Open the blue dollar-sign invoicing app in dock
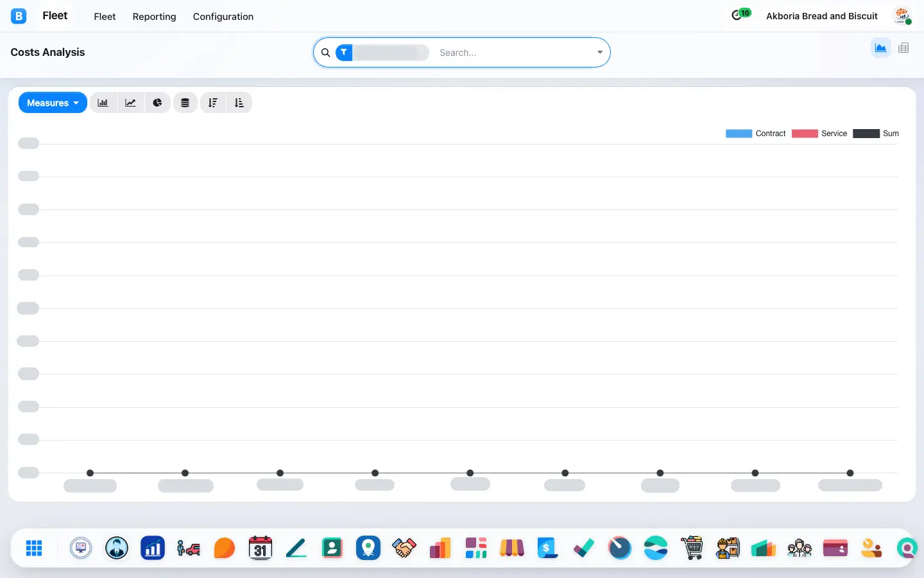This screenshot has height=578, width=924. click(x=548, y=548)
